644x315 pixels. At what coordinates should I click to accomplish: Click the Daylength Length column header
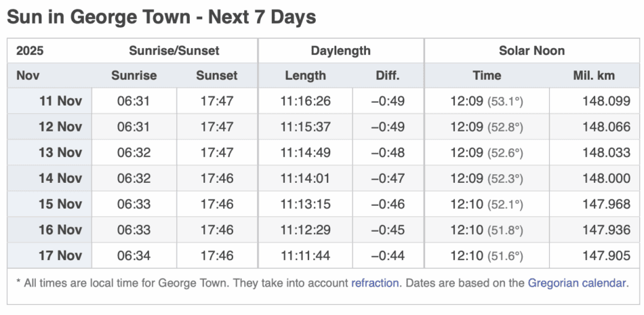[x=305, y=75]
